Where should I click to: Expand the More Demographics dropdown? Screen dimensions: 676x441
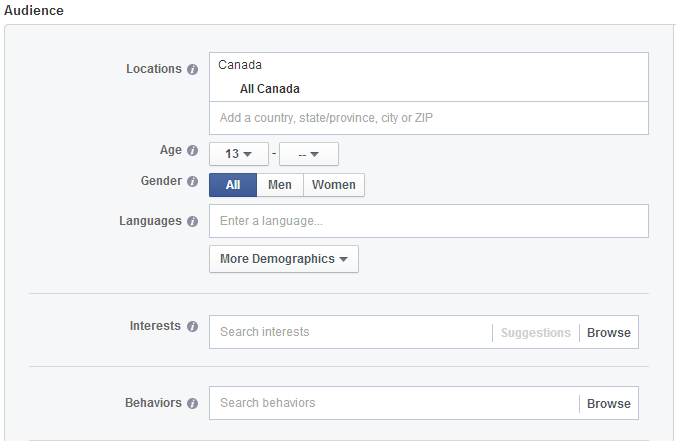click(x=284, y=259)
